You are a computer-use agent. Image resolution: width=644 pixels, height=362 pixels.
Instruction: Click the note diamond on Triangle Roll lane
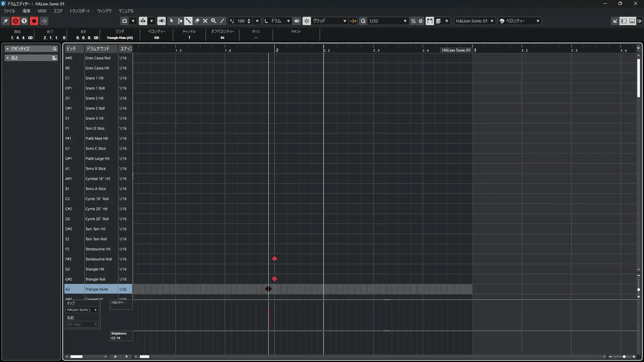pyautogui.click(x=274, y=279)
